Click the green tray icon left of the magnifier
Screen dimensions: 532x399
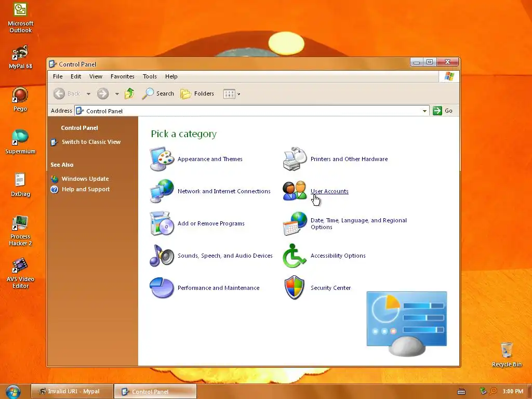[483, 391]
